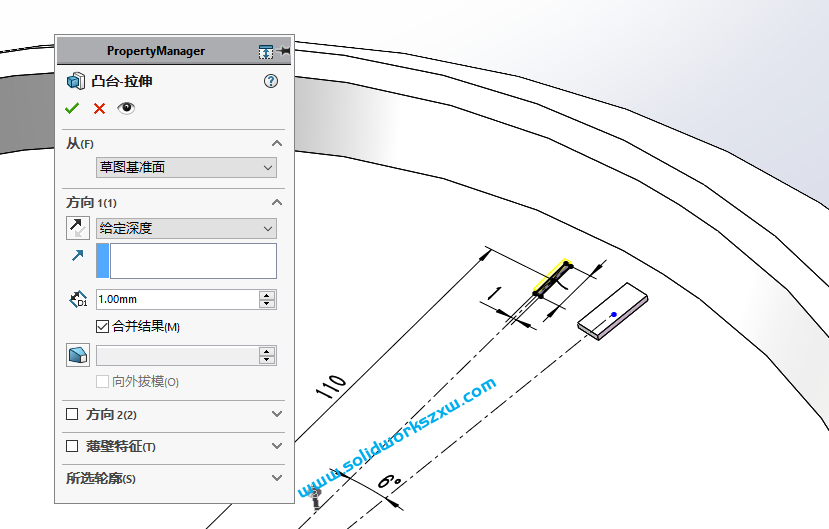Click the PropertyManager panel layout icon
829x529 pixels.
coord(266,51)
